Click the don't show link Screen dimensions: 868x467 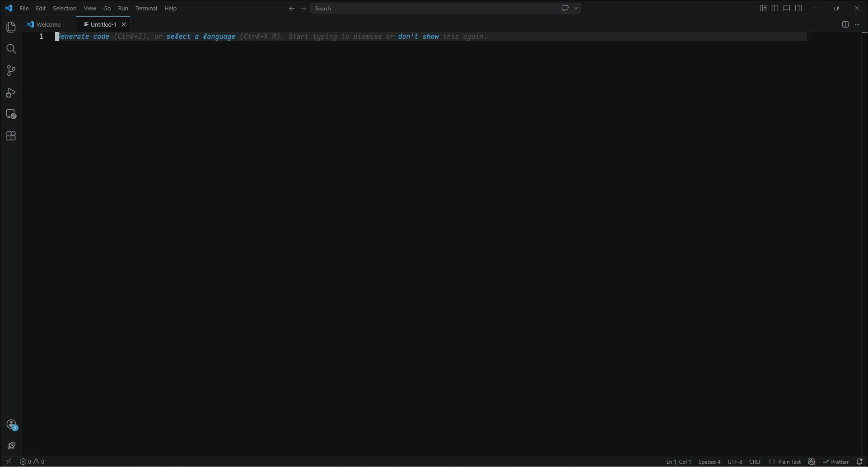click(418, 37)
